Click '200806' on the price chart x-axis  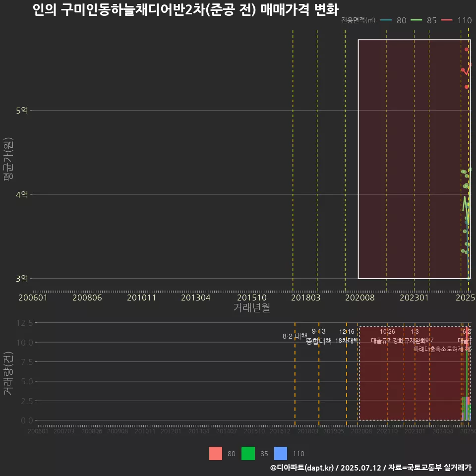[87, 297]
